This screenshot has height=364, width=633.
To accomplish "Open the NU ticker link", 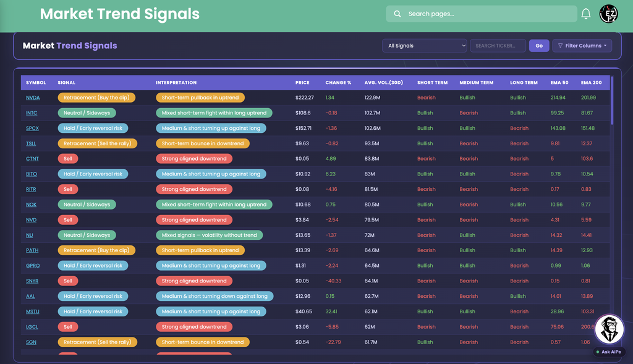I will pyautogui.click(x=30, y=235).
